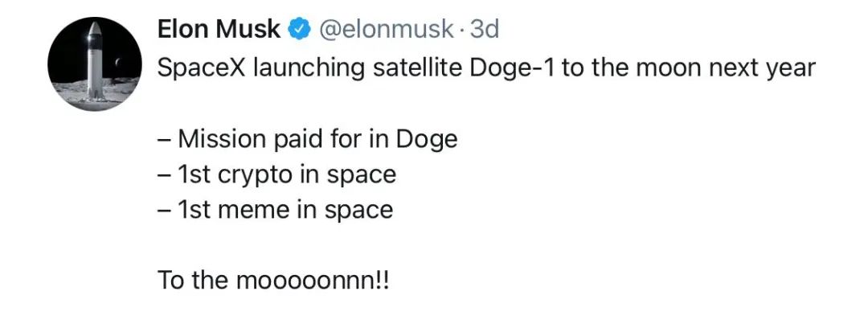
Task: Click the 1st crypto in space line
Action: point(276,175)
